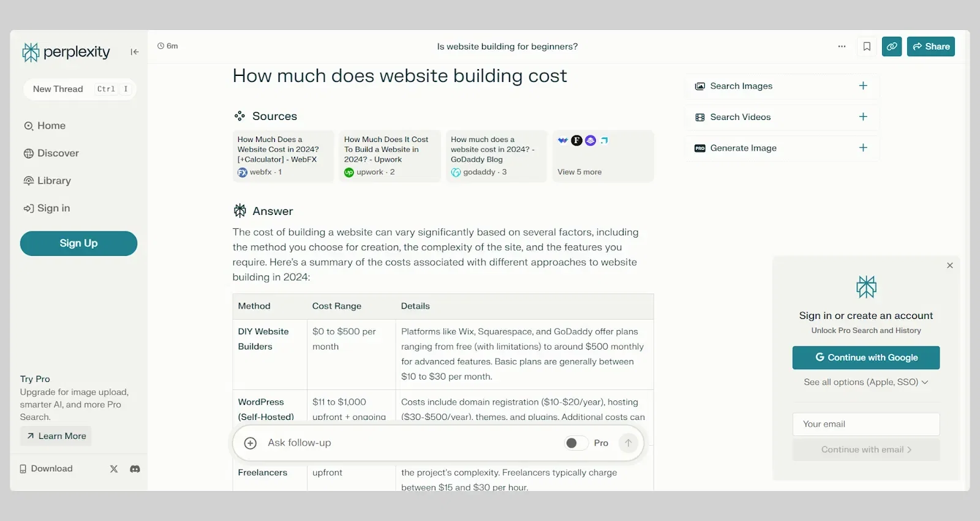980x521 pixels.
Task: Expand Search Videos with plus sign
Action: pyautogui.click(x=863, y=117)
